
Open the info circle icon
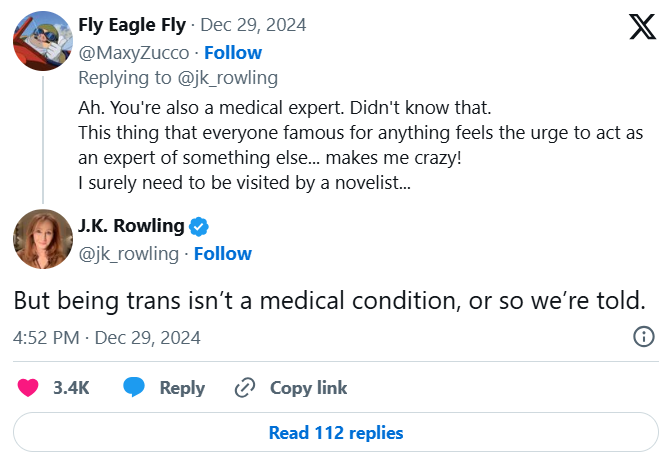pos(645,338)
